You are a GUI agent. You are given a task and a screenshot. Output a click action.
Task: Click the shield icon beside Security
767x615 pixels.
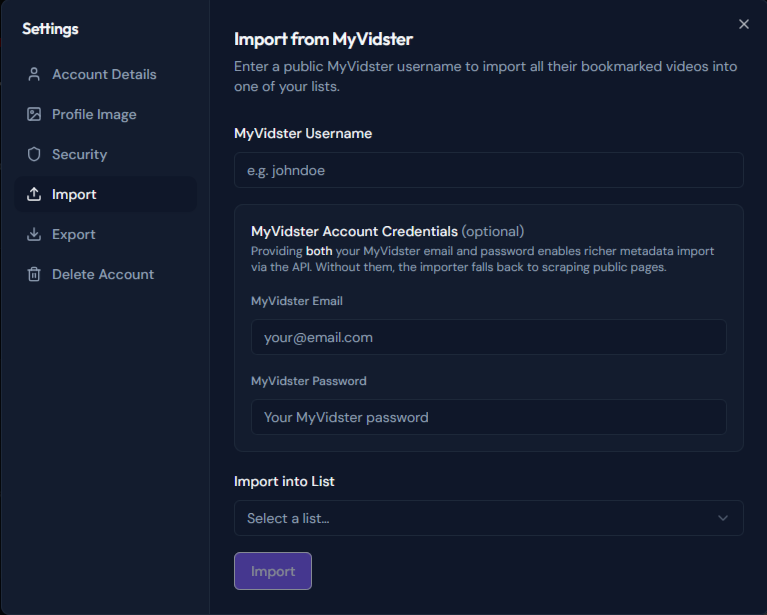point(34,154)
